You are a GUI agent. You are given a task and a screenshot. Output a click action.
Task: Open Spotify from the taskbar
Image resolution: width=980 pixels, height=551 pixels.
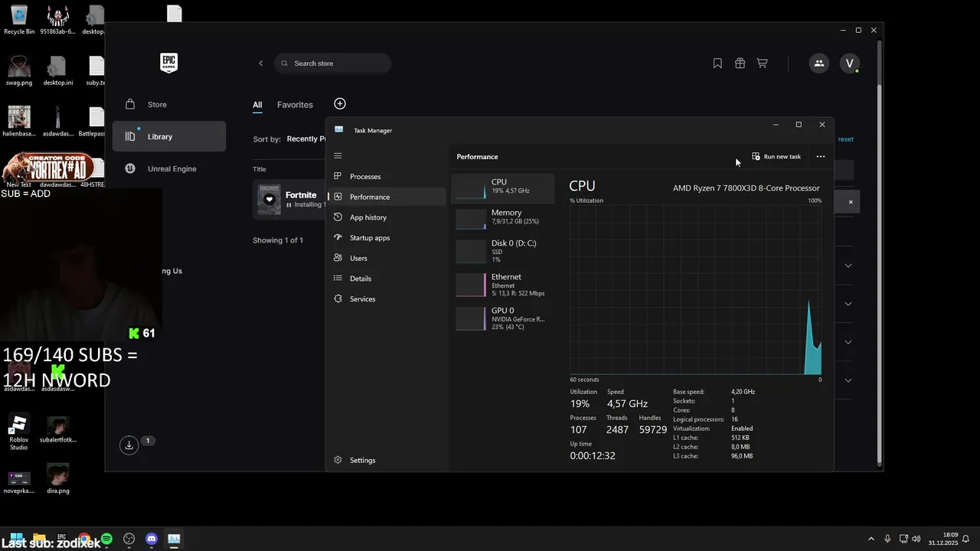(x=106, y=539)
